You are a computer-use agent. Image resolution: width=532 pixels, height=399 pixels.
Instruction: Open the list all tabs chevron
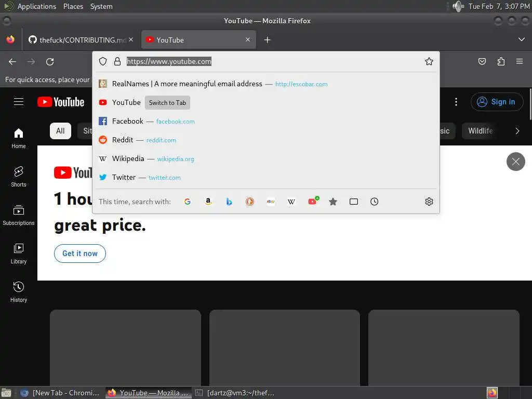522,39
